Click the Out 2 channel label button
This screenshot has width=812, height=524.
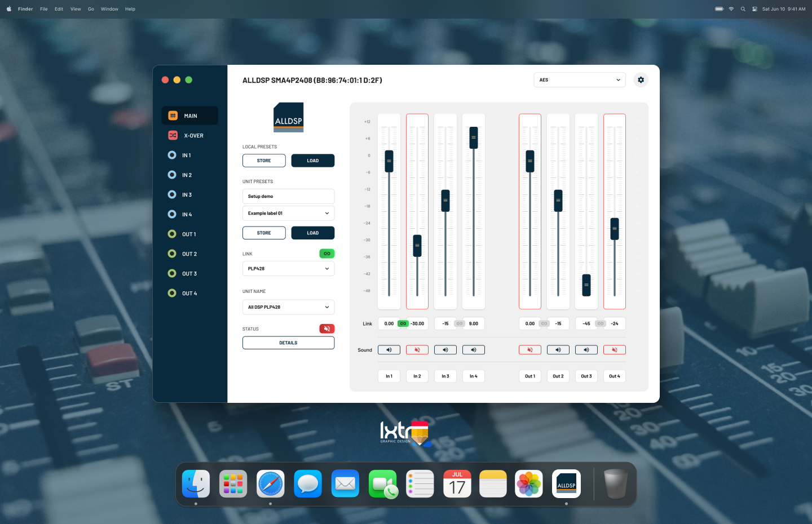(x=558, y=376)
